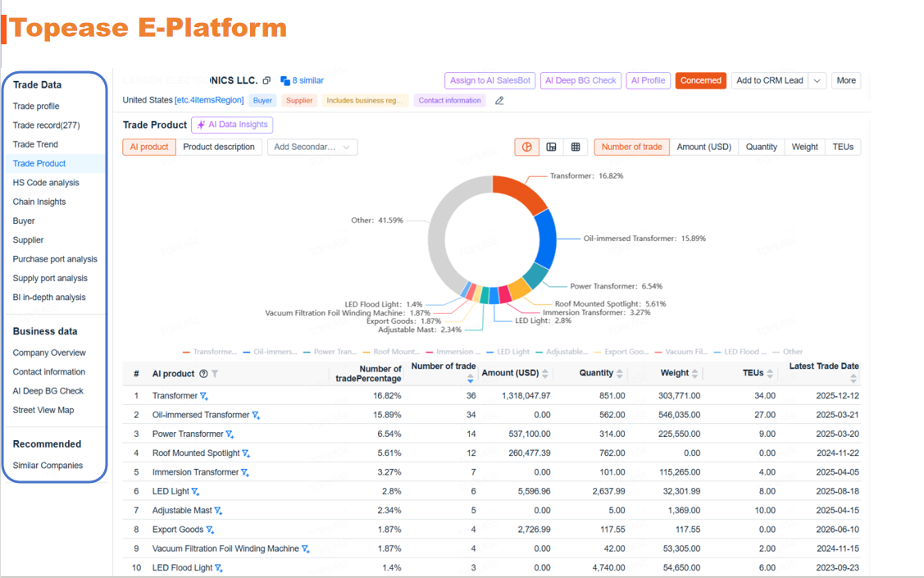The width and height of the screenshot is (924, 578).
Task: Toggle the Concerned button
Action: tap(701, 80)
